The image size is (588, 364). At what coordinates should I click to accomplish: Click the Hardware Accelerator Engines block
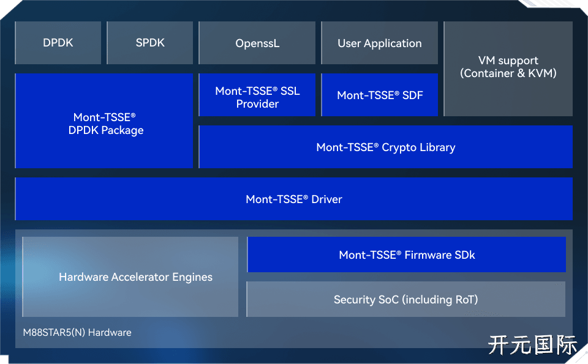pos(130,277)
